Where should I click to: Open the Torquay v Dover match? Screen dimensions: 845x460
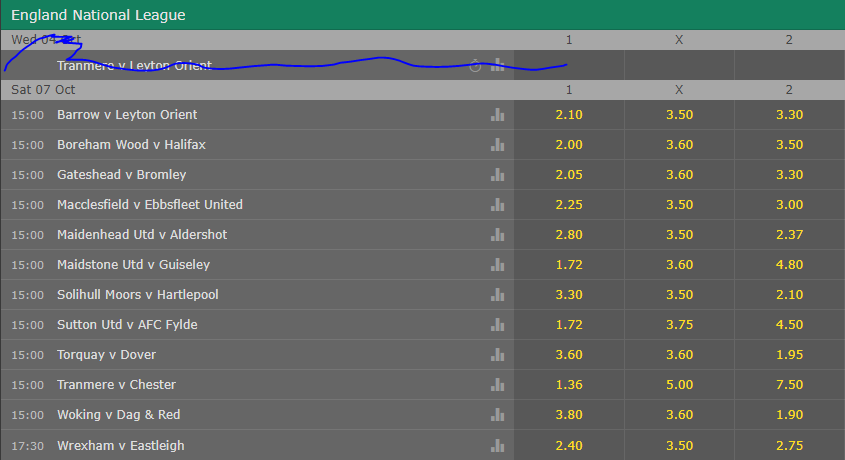(107, 354)
